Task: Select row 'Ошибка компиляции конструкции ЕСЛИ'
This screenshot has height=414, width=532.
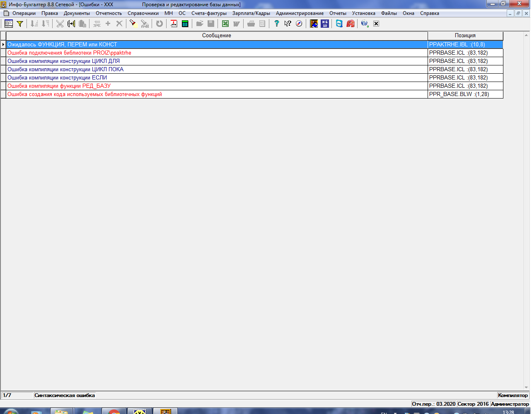Action: (x=57, y=78)
